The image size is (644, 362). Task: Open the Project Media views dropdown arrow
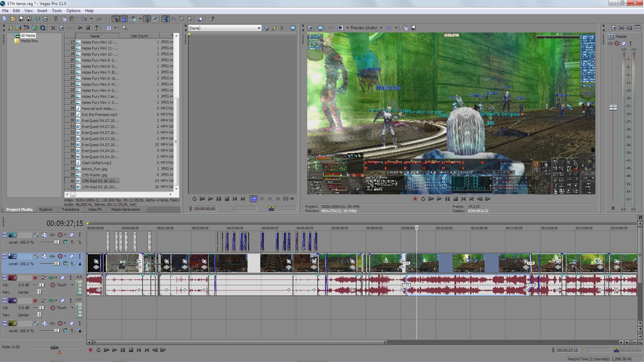(x=115, y=28)
